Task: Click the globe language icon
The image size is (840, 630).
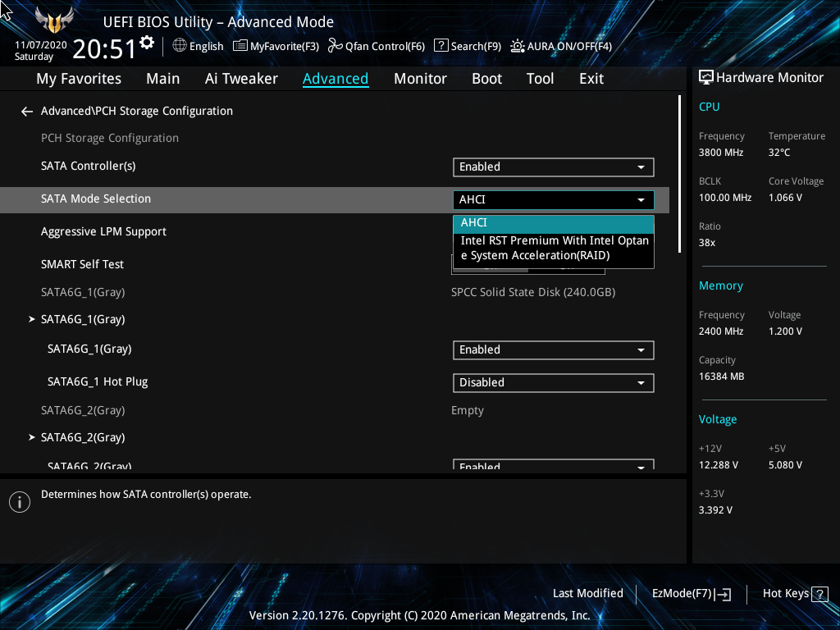Action: click(x=180, y=46)
